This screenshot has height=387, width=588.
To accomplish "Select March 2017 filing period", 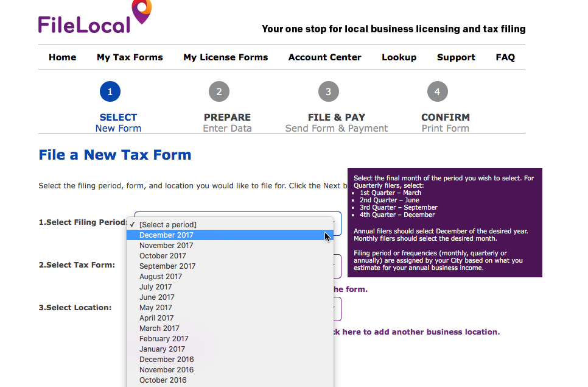I will click(x=230, y=328).
